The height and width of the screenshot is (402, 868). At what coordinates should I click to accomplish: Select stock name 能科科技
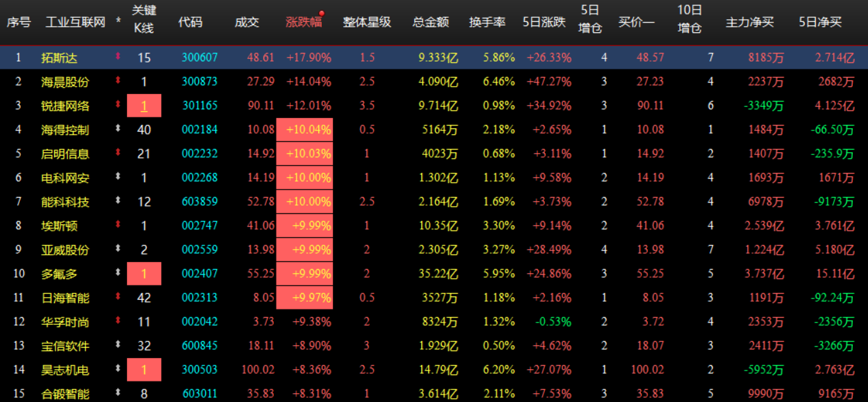pos(65,202)
